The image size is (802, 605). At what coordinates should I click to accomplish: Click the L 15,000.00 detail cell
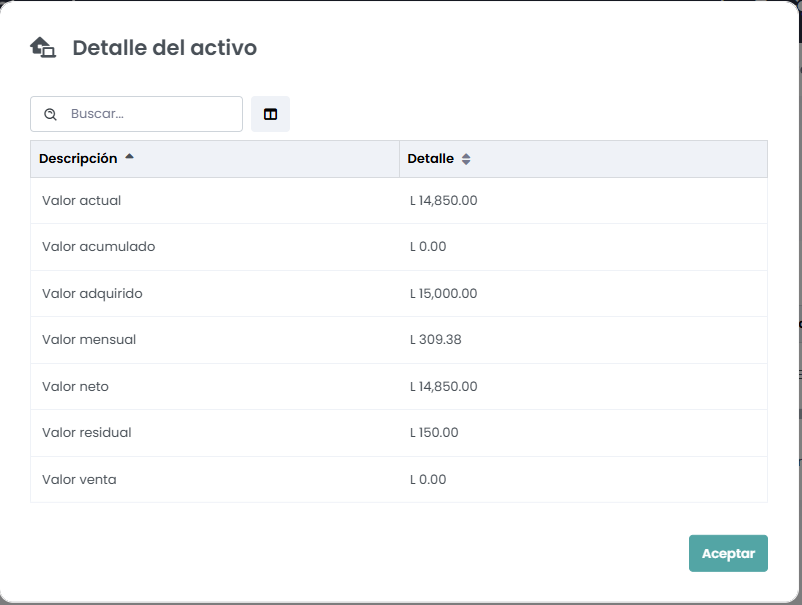(444, 294)
